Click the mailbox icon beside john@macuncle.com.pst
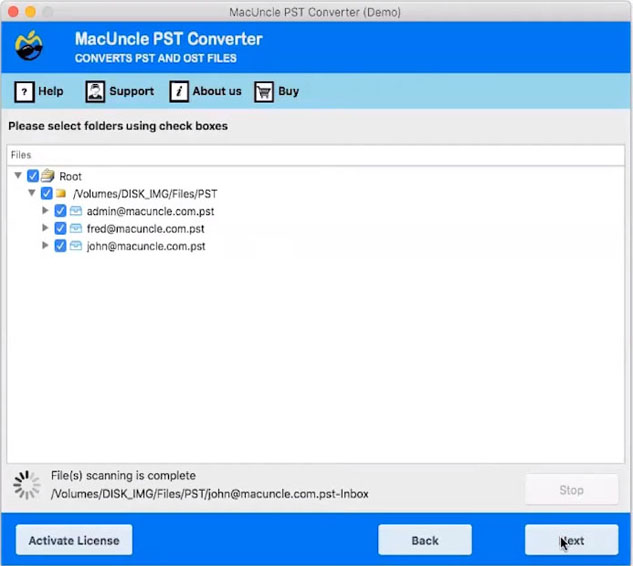The width and height of the screenshot is (633, 566). click(75, 246)
